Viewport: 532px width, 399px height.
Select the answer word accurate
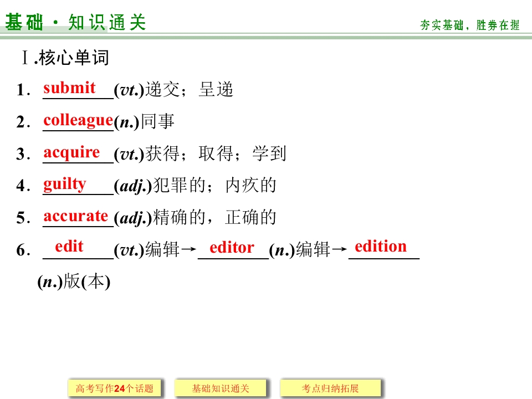coord(76,216)
